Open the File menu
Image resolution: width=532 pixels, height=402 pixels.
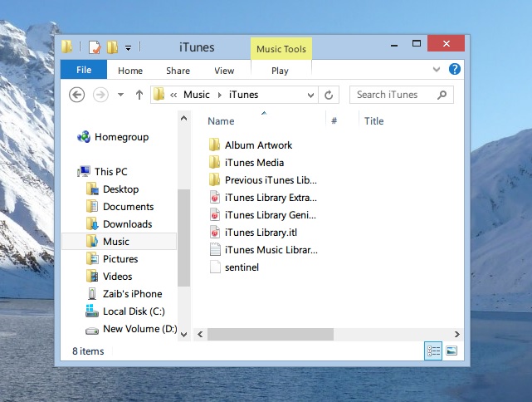pyautogui.click(x=84, y=70)
